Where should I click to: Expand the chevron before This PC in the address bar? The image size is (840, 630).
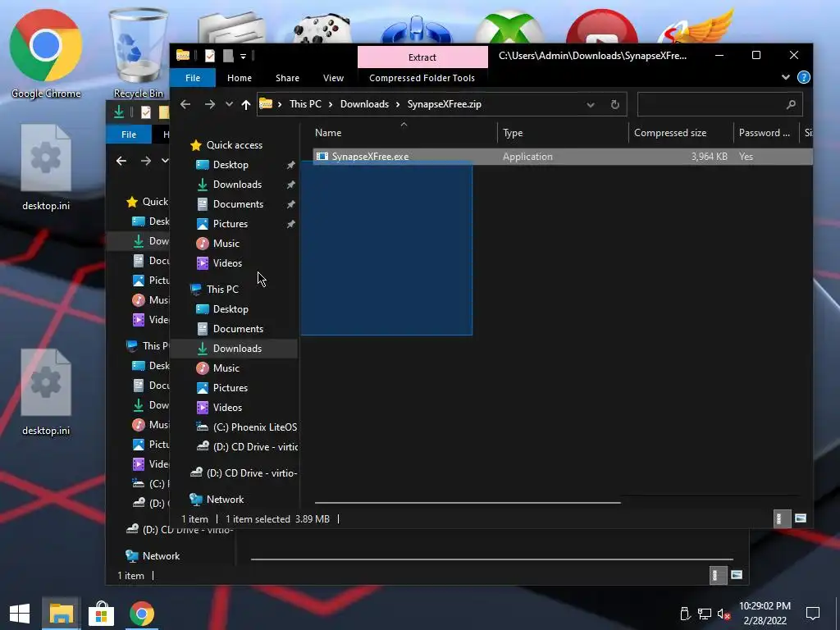point(280,104)
